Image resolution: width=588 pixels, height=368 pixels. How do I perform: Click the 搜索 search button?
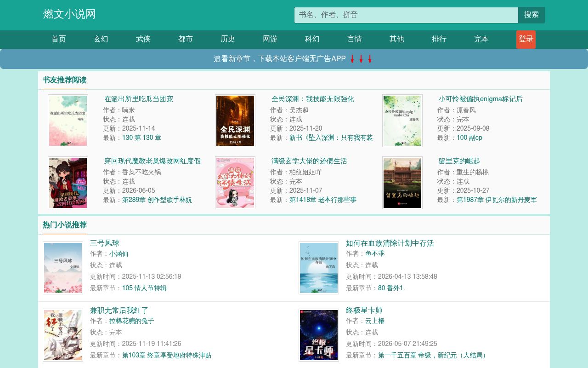pyautogui.click(x=531, y=15)
